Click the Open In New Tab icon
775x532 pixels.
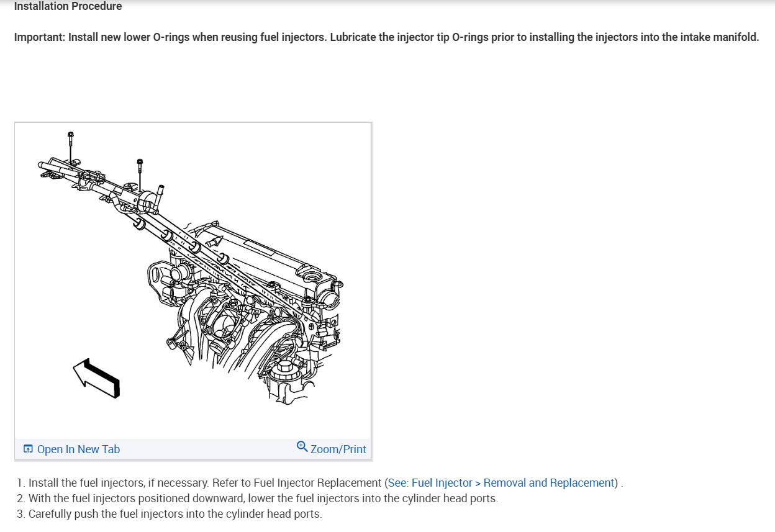pos(28,449)
